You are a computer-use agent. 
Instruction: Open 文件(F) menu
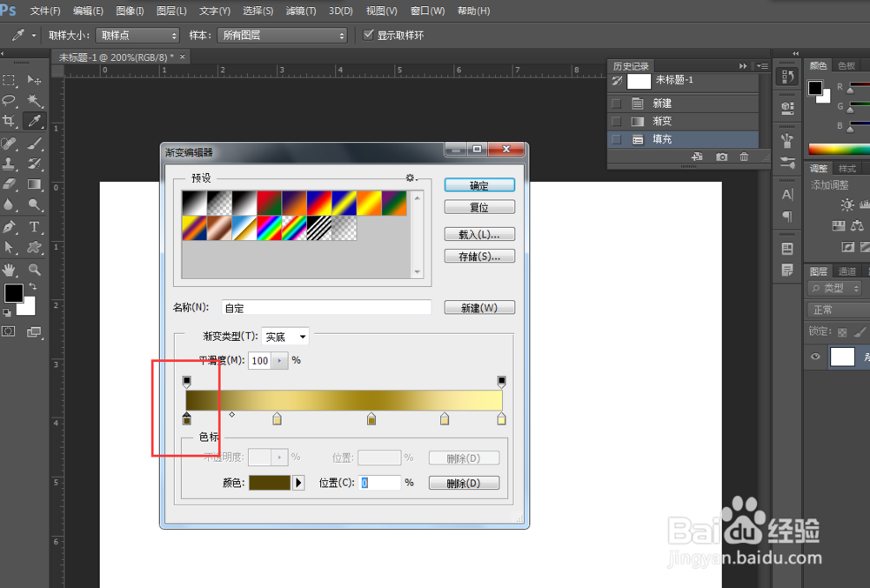coord(45,10)
